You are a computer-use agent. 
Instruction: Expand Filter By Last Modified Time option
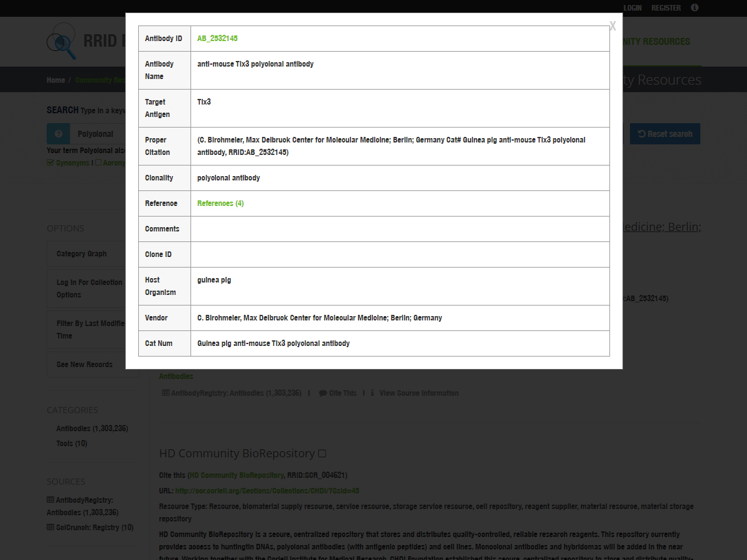(90, 330)
